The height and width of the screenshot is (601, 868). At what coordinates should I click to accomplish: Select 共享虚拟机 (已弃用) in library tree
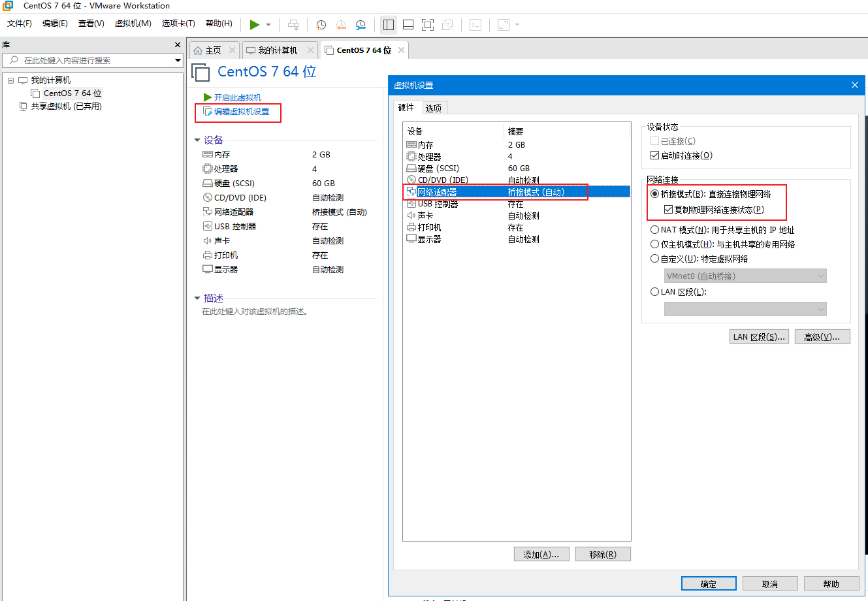(66, 106)
